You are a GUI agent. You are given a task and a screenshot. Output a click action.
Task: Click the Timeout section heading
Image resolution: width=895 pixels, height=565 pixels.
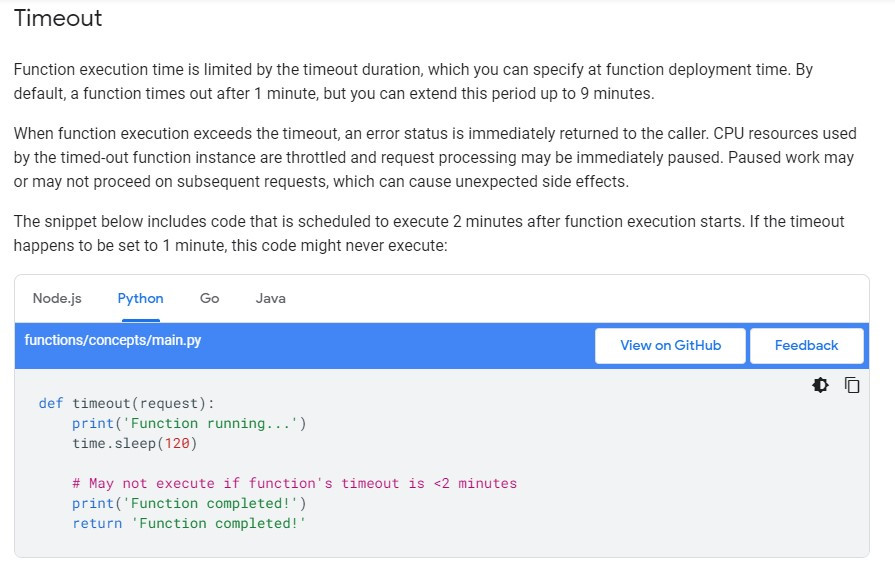(x=58, y=18)
